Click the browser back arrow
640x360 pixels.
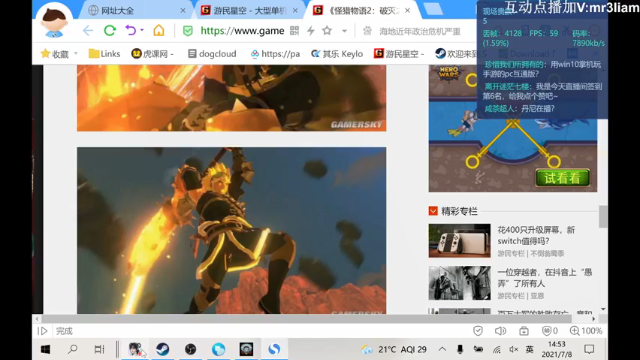coord(88,31)
